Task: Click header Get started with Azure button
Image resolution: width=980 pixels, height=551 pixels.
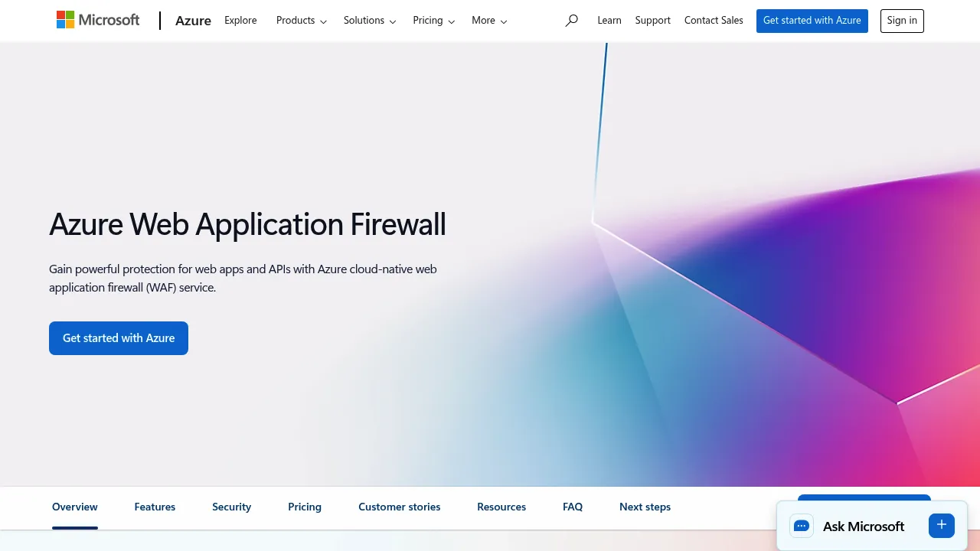Action: click(812, 21)
